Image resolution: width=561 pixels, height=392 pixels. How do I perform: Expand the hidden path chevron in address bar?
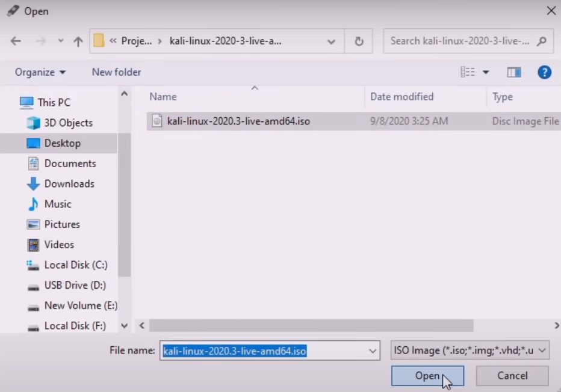(x=113, y=41)
